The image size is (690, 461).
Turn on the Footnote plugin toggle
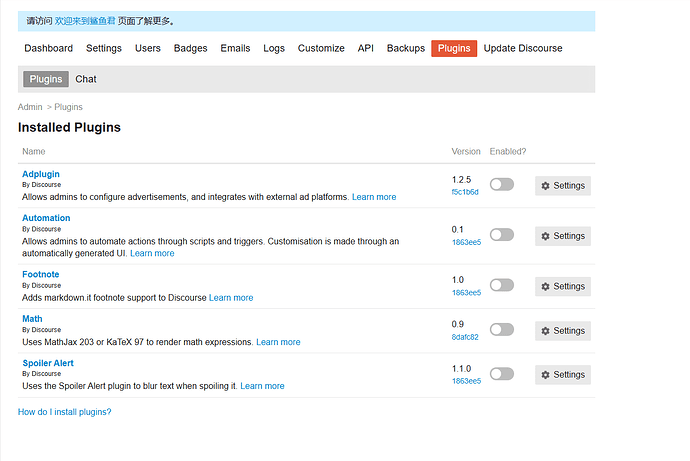coord(502,285)
